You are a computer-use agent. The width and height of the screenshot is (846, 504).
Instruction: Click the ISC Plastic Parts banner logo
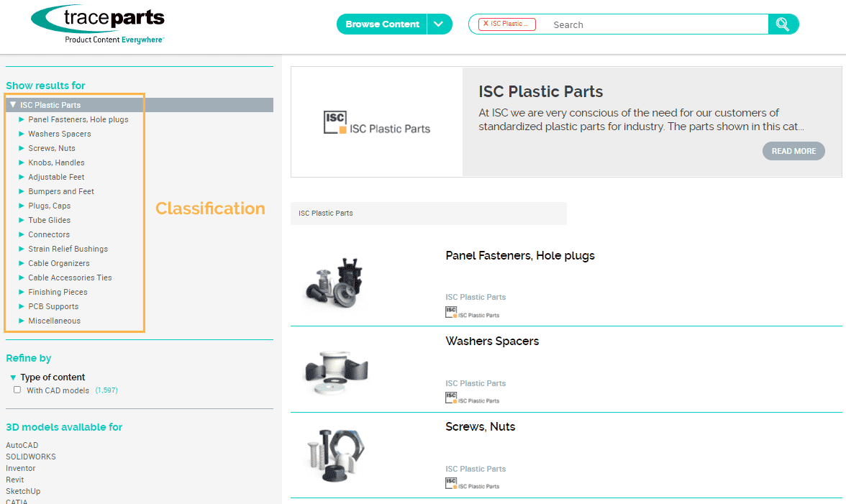tap(376, 123)
